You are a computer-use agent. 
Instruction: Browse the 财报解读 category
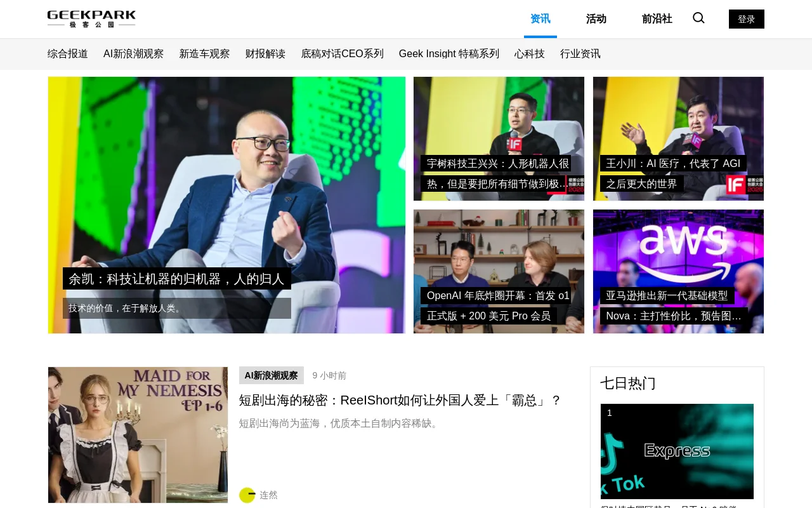(x=265, y=54)
